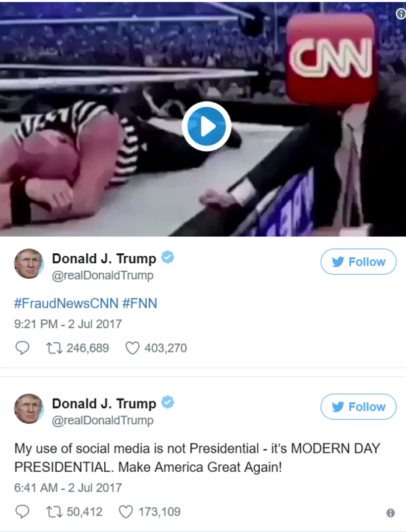This screenshot has width=406, height=532.
Task: Click the first tweet's profile picture
Action: pos(29,263)
